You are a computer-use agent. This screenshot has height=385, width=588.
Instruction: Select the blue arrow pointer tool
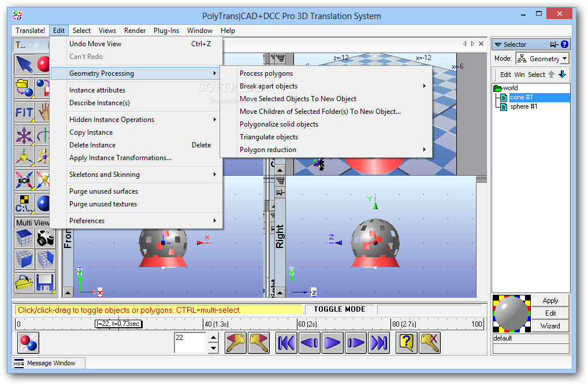(x=24, y=65)
